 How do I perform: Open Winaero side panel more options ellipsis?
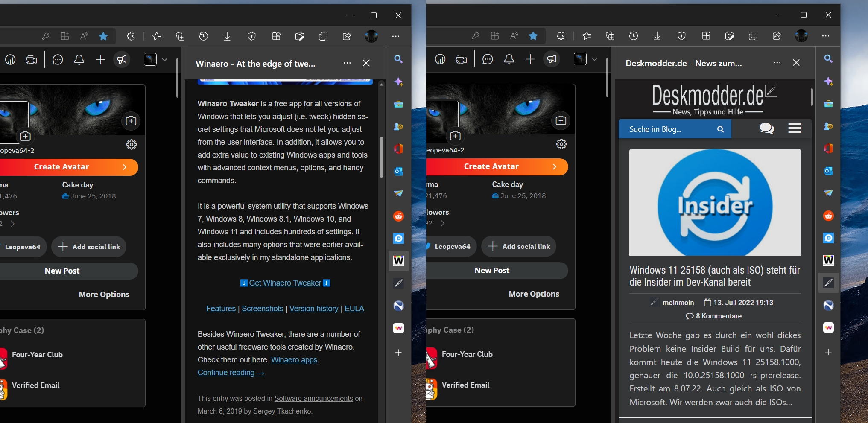click(347, 63)
